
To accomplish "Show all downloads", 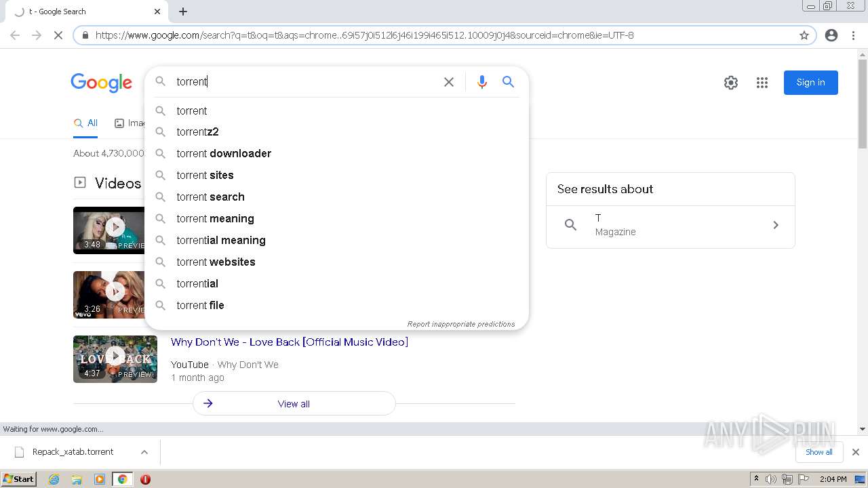I will tap(818, 452).
